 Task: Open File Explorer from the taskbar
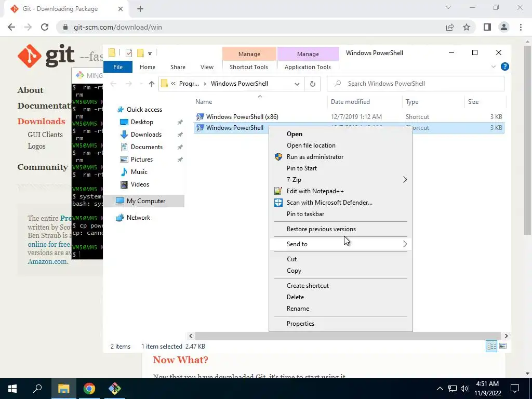pos(63,389)
